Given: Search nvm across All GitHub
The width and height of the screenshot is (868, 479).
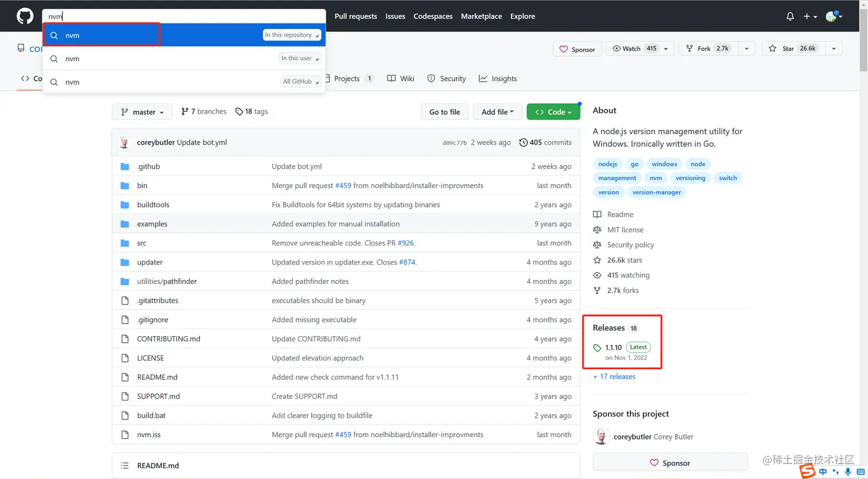Looking at the screenshot, I should pos(184,82).
